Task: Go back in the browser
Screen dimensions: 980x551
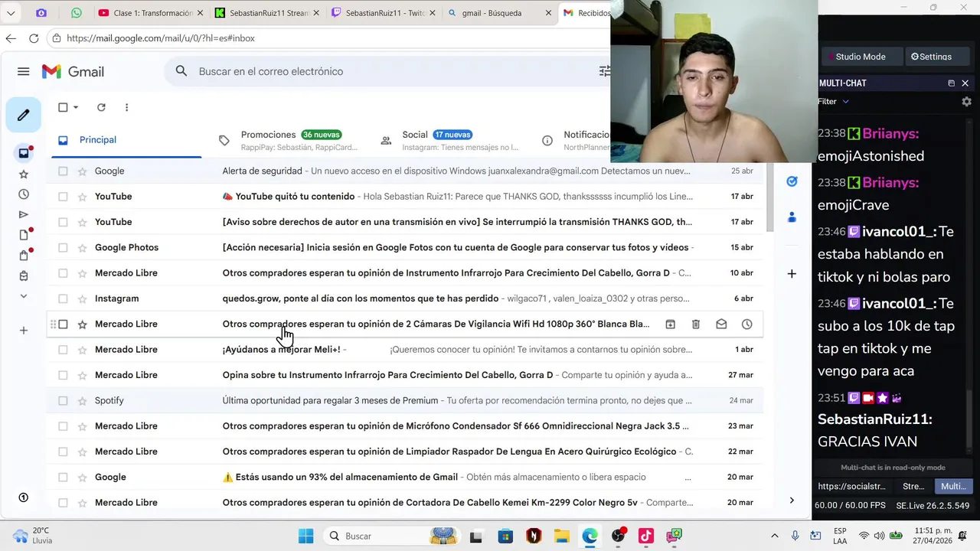Action: click(11, 38)
